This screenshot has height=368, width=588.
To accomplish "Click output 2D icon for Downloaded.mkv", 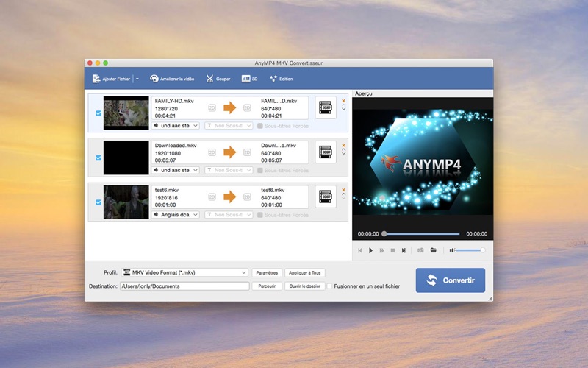I will [247, 152].
